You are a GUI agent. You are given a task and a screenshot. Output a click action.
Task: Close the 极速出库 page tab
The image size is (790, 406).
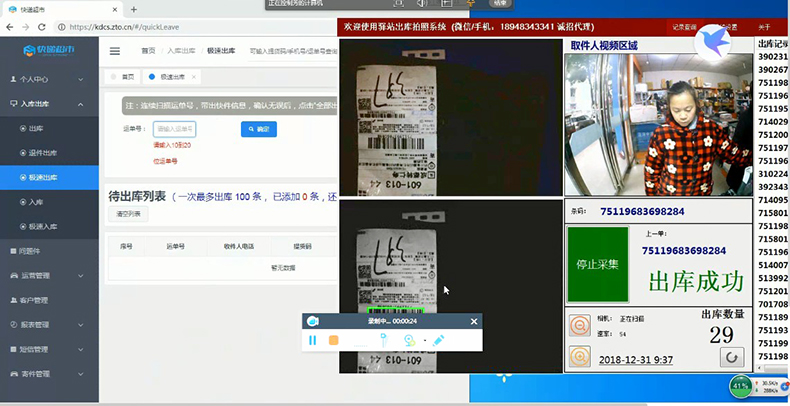194,77
